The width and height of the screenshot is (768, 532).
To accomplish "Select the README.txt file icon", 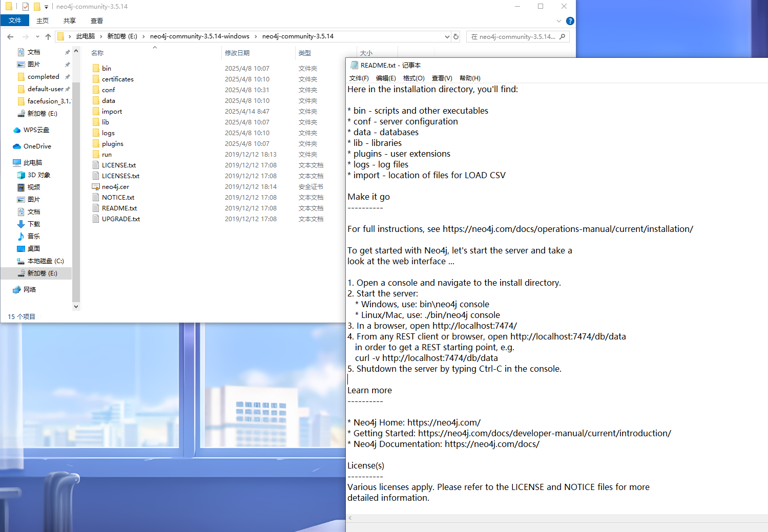I will pyautogui.click(x=96, y=208).
